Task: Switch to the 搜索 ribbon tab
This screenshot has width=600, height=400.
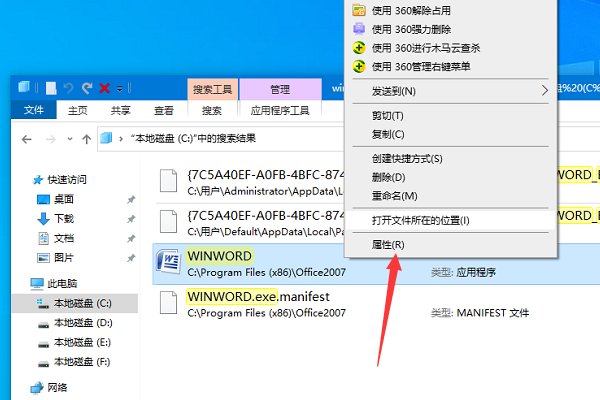Action: tap(212, 110)
